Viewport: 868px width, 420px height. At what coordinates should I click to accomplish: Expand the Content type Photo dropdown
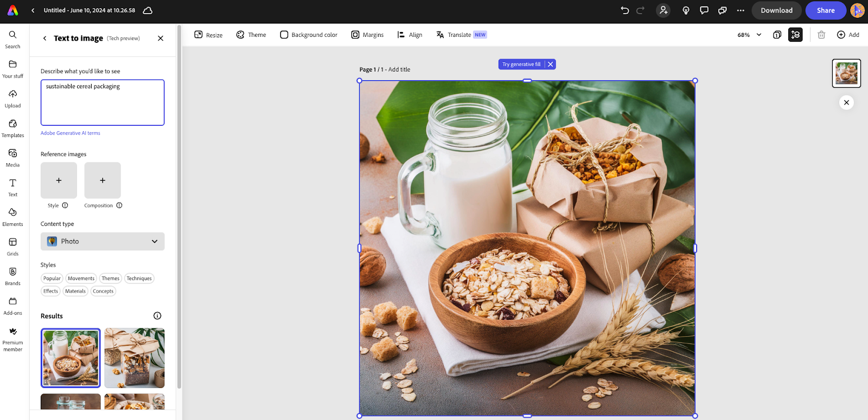click(x=103, y=241)
